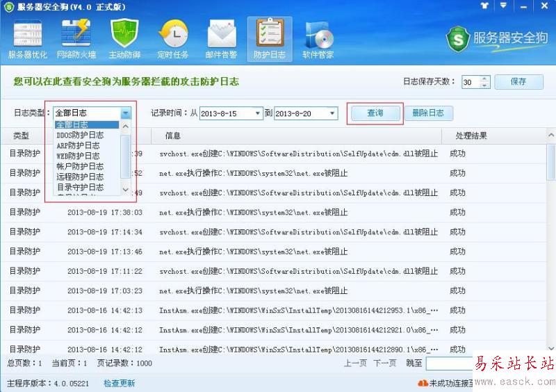Decrease 日志保存天数 with down stepper

(x=484, y=85)
